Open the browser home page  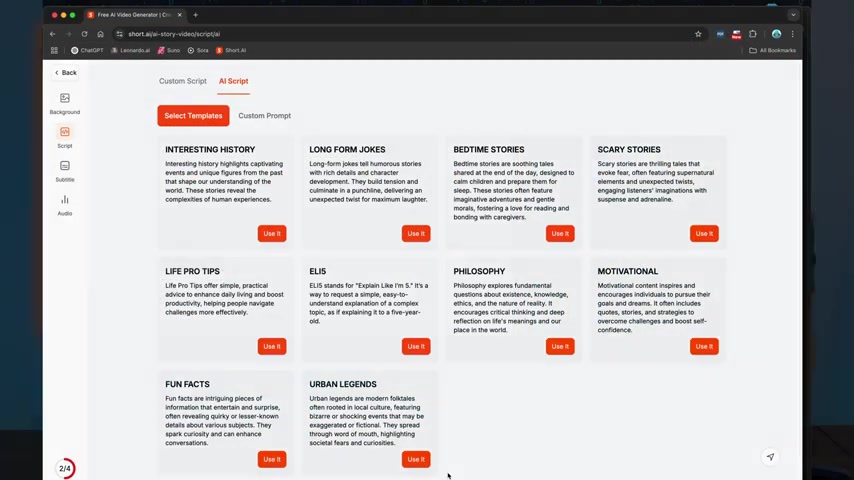100,34
